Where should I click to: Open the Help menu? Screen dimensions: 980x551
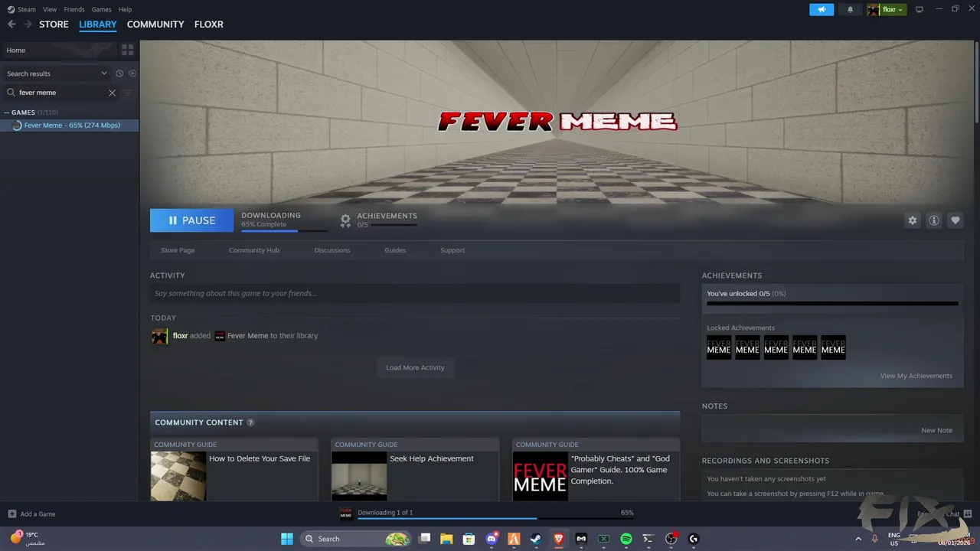[125, 9]
